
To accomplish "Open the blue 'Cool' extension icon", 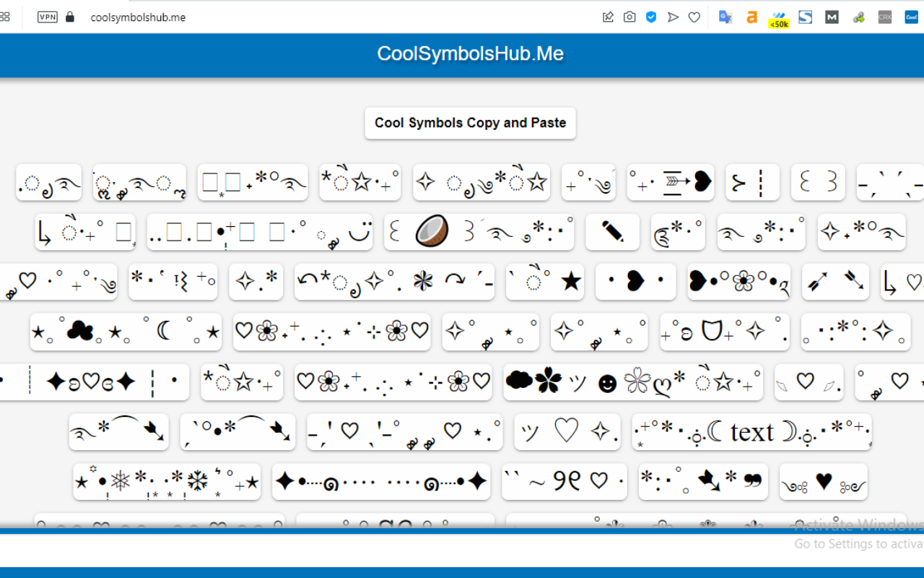I will 911,17.
